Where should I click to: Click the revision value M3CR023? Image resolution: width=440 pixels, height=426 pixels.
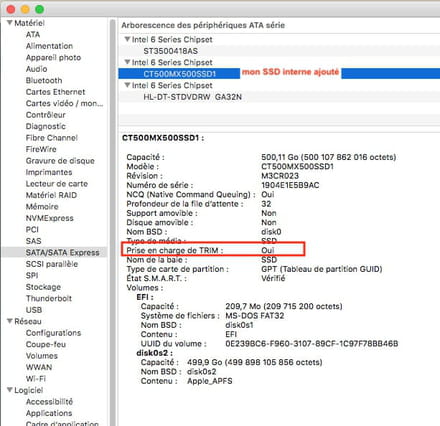point(280,176)
